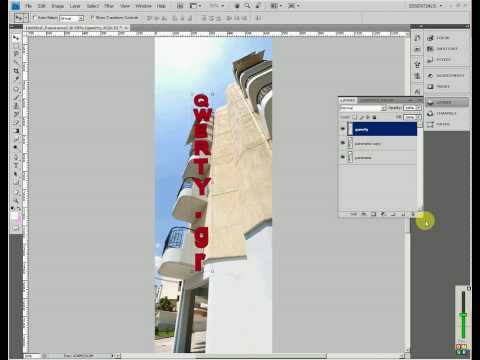Enable Show Transform Controls checkbox

coord(92,18)
